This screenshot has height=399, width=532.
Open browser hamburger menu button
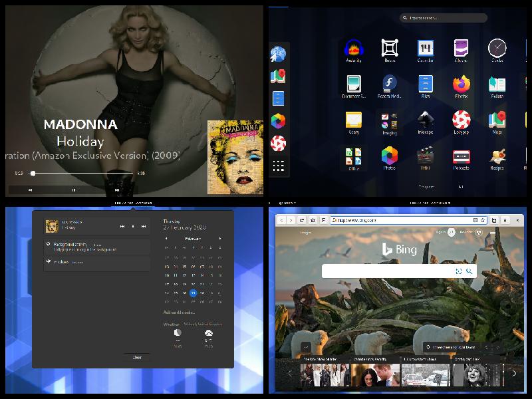click(x=505, y=220)
